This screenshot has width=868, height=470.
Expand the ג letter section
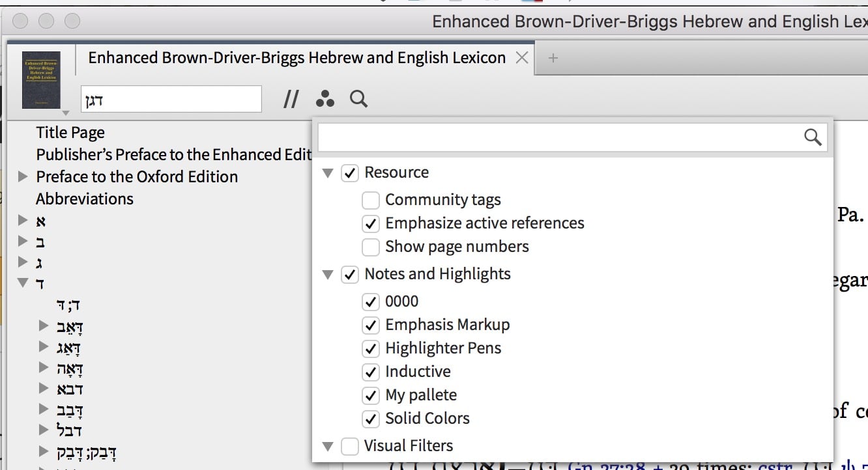pos(23,262)
